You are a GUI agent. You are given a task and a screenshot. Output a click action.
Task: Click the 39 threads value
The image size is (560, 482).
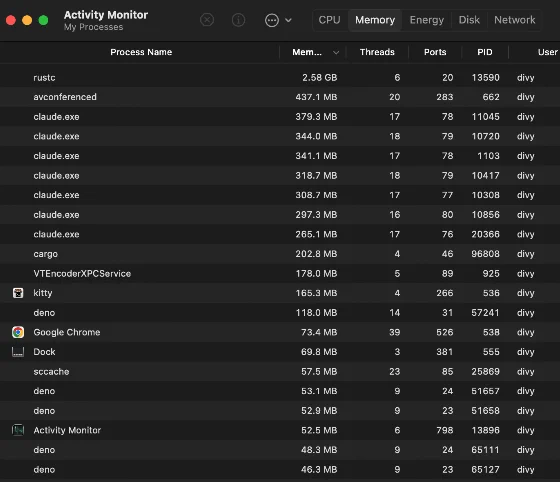click(394, 332)
